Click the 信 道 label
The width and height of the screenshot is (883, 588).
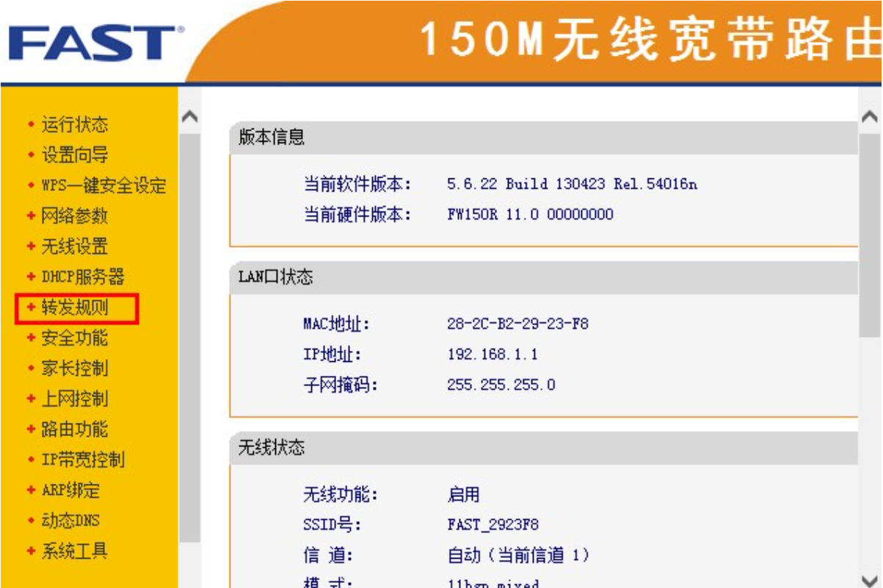click(328, 556)
